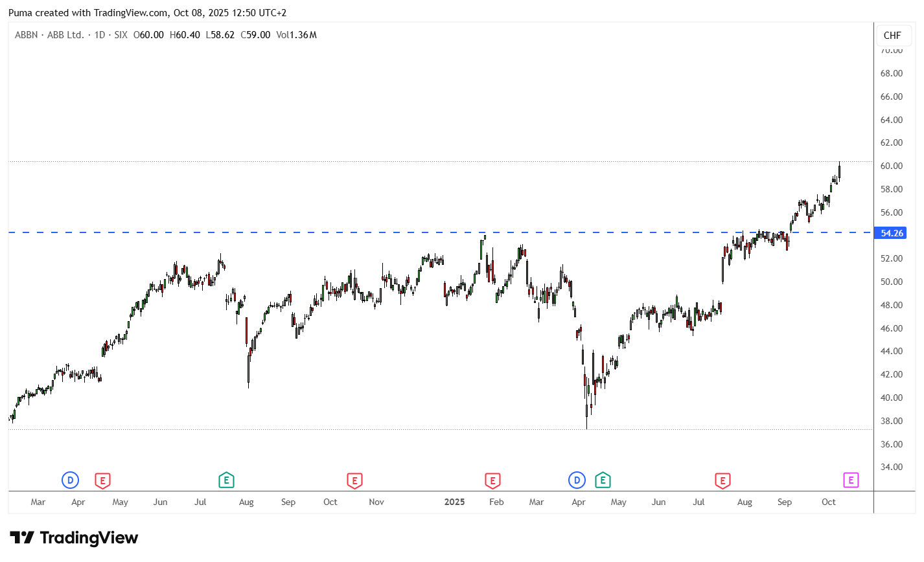Click the 36.00 price axis label
924x562 pixels.
click(x=892, y=444)
